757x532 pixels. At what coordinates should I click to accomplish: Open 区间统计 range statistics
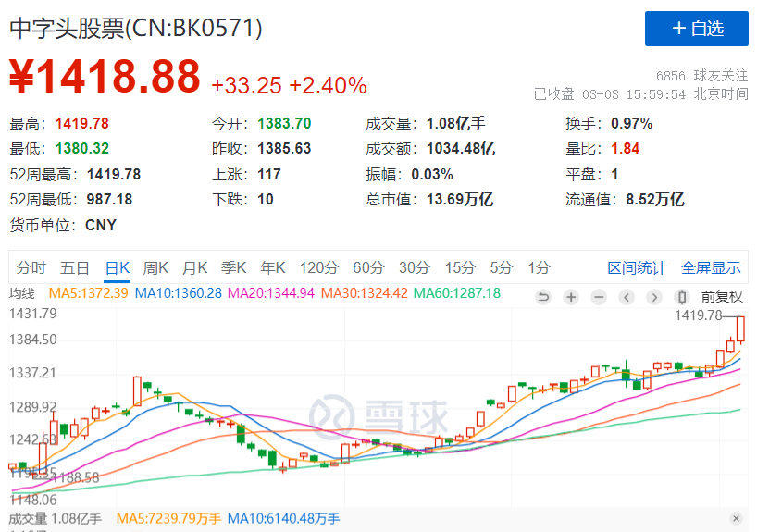[x=637, y=267]
